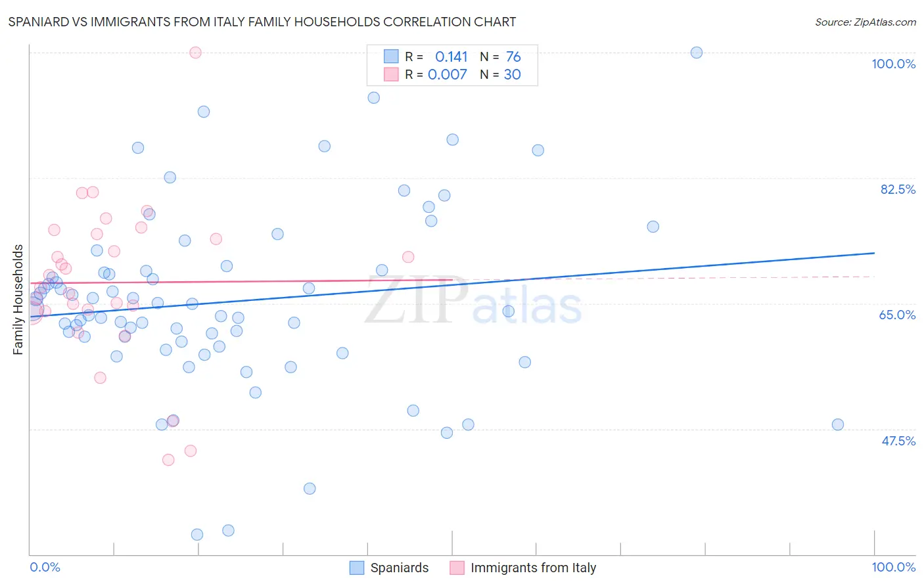
Task: Click the 0.0% x-axis label
Action: coord(45,567)
